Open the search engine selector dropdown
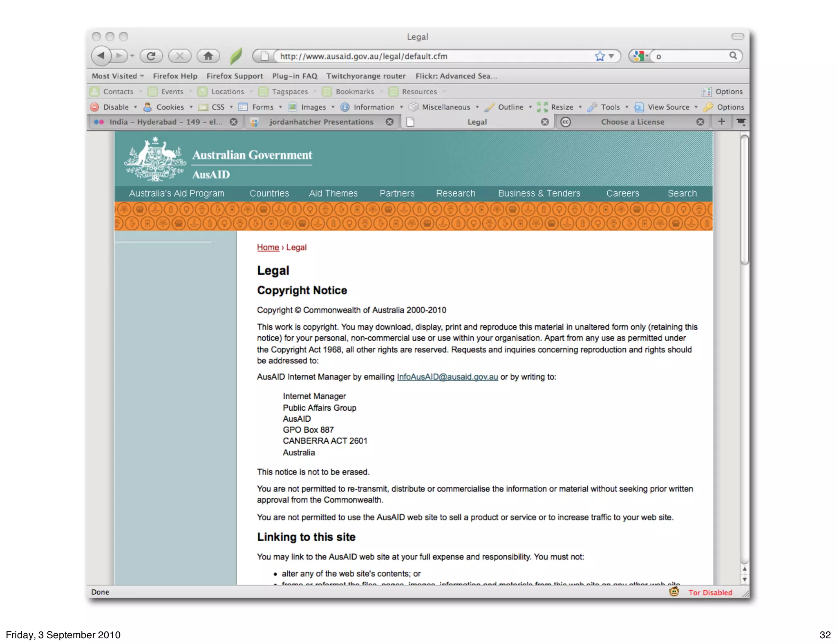837x644 pixels. click(640, 56)
